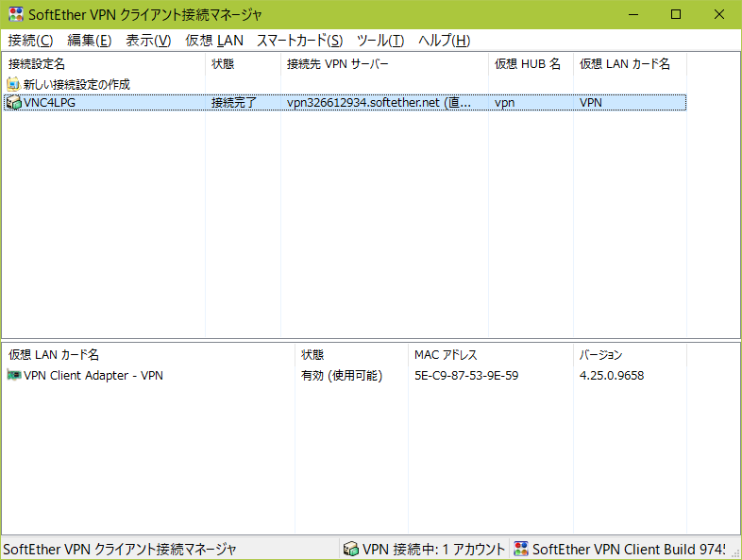Click SoftEther VPN Client Build 974 status text
Screen dimensions: 742x560
coord(629,549)
